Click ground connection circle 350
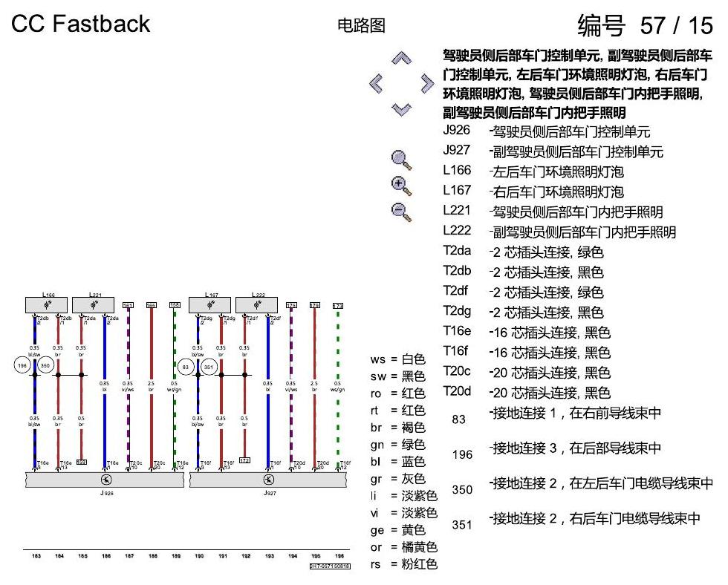The width and height of the screenshot is (728, 585). pos(45,365)
